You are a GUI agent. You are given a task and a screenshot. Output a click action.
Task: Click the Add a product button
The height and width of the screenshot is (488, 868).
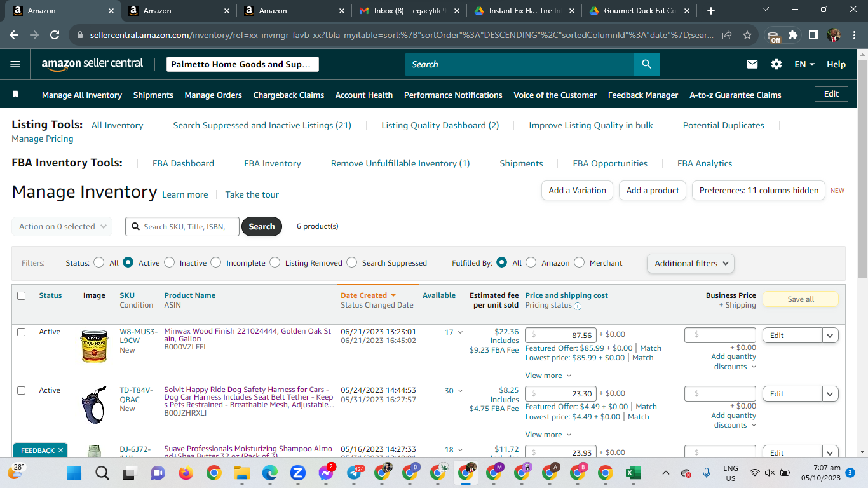pyautogui.click(x=653, y=190)
